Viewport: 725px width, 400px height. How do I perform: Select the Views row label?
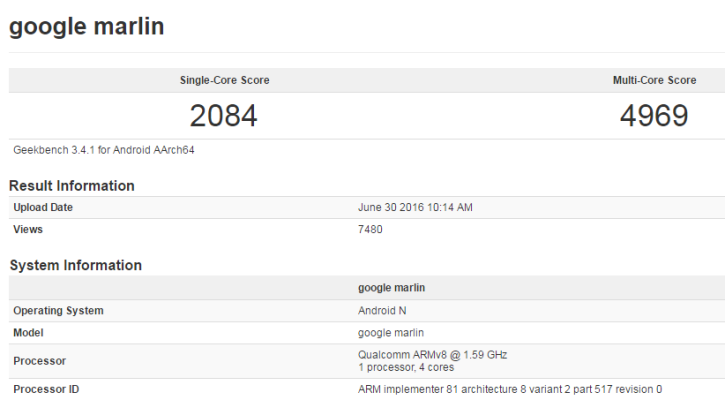28,229
